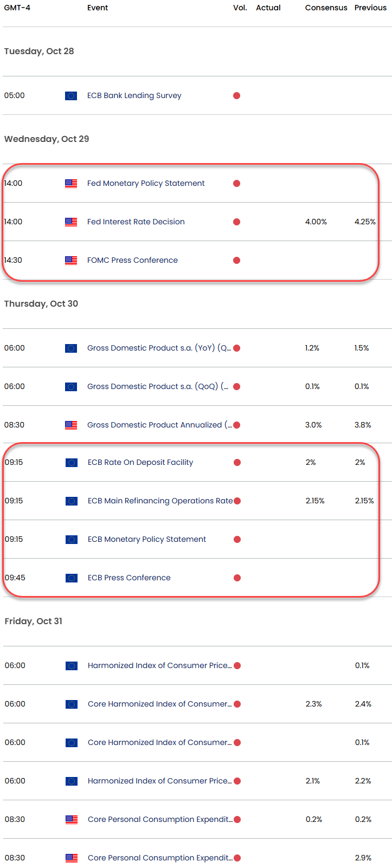Click the GMT-4 timezone label
This screenshot has width=392, height=868.
point(17,8)
